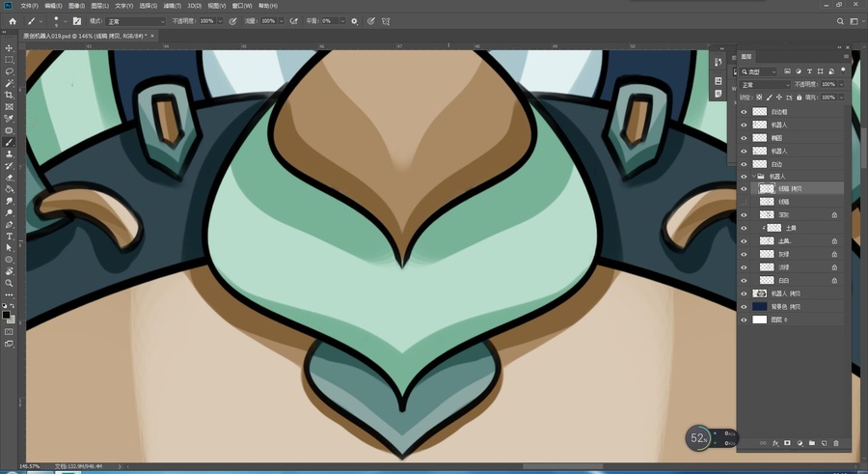
Task: Select the Pen tool
Action: coord(9,225)
